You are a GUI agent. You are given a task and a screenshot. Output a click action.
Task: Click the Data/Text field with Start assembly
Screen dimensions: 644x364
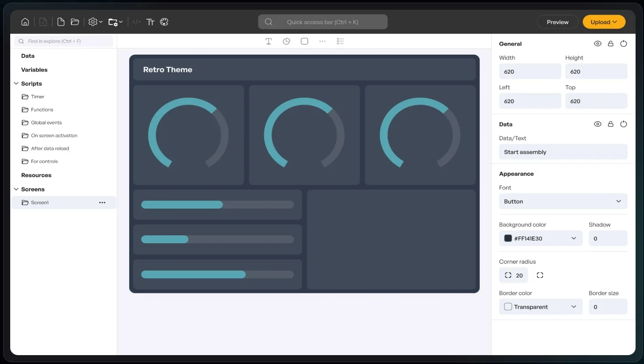click(563, 152)
